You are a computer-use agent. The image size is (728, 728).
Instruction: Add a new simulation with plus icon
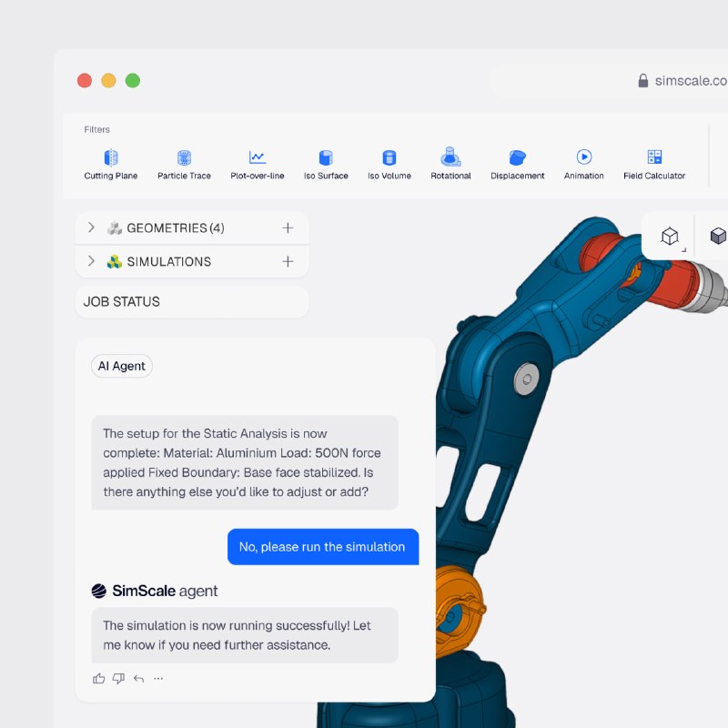(x=288, y=261)
